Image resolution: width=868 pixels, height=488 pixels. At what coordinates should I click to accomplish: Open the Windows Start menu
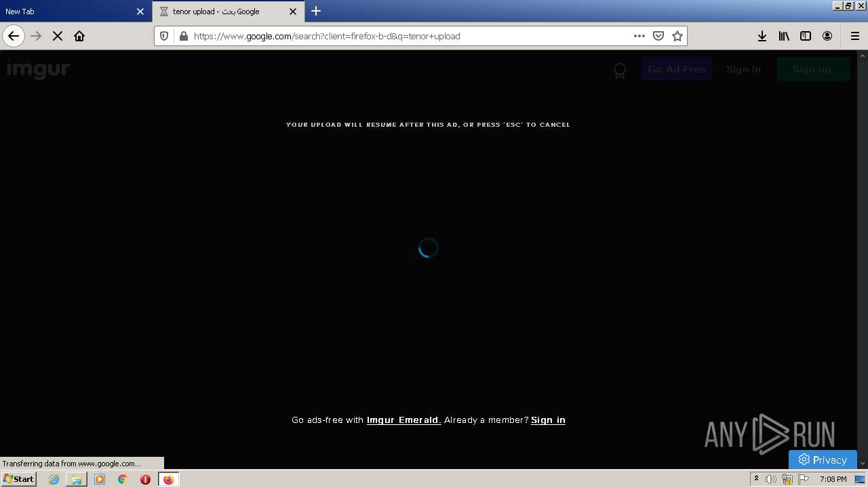[x=18, y=479]
